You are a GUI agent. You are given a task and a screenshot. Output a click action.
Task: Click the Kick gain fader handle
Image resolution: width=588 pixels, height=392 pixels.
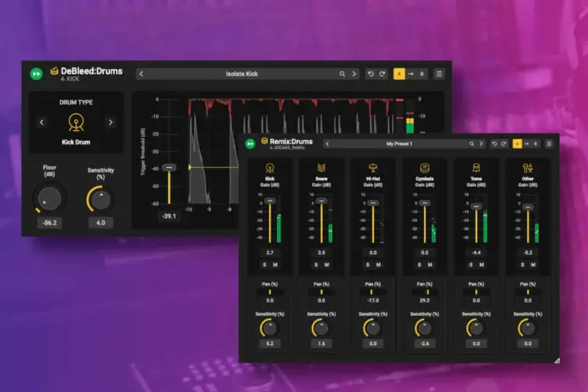coord(270,201)
